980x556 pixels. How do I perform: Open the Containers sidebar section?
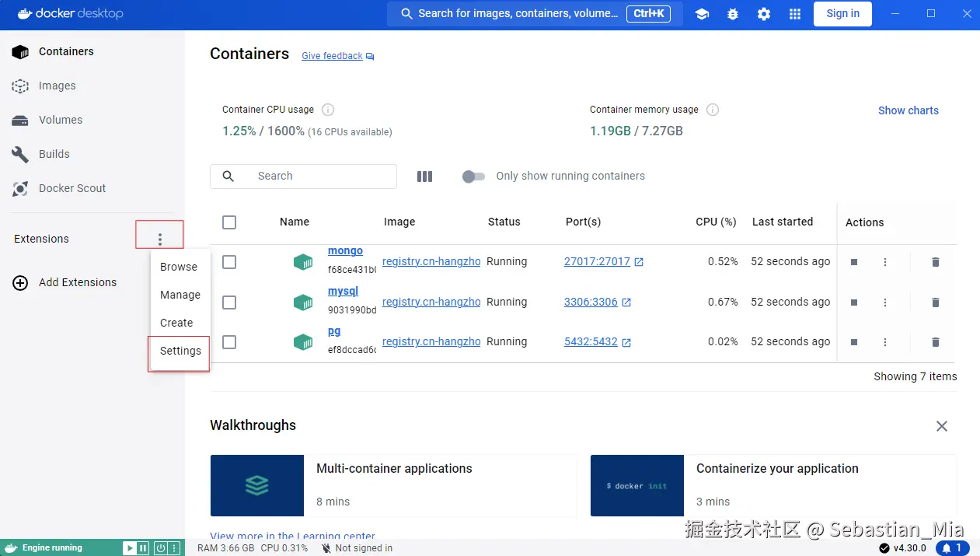[x=92, y=51]
